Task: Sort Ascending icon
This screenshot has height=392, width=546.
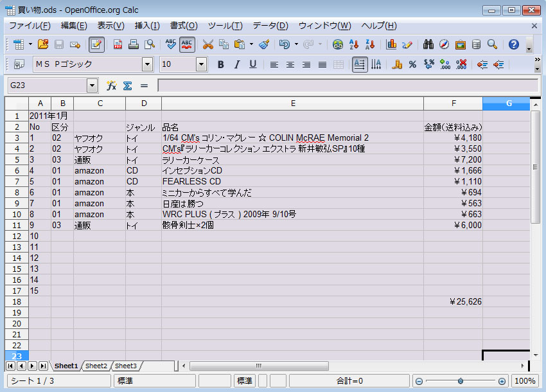Action: (x=354, y=44)
